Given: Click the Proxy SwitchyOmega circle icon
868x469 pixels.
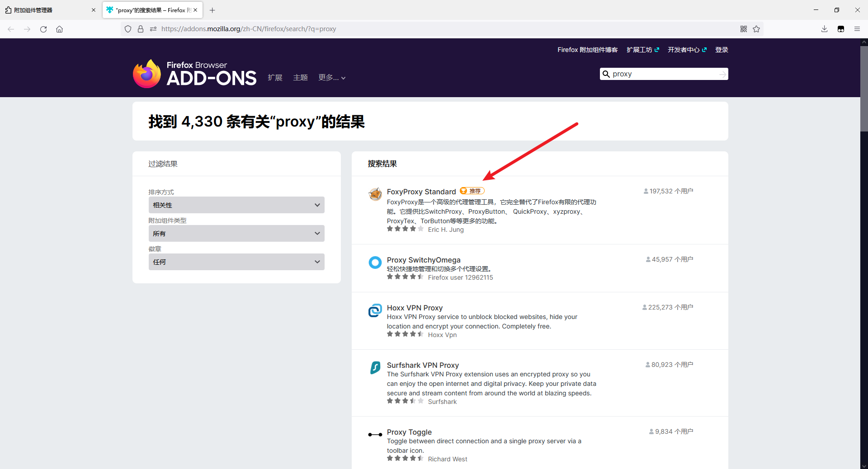Looking at the screenshot, I should (x=375, y=262).
